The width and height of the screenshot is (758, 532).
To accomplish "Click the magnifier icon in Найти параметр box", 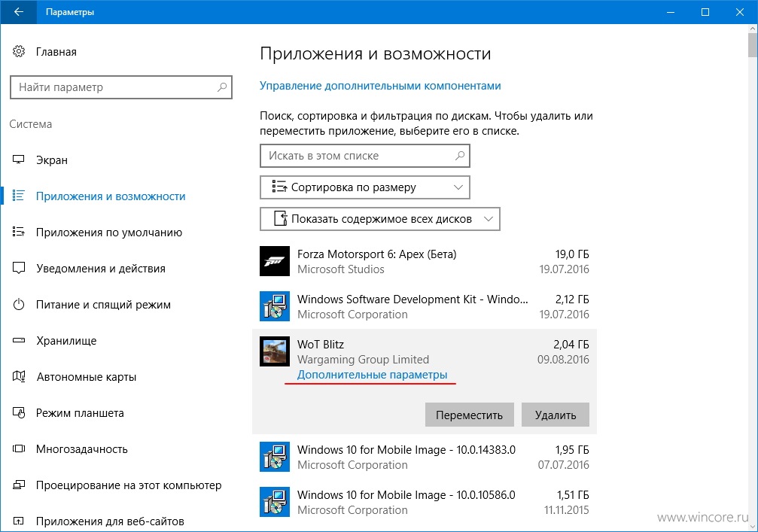I will click(x=222, y=87).
